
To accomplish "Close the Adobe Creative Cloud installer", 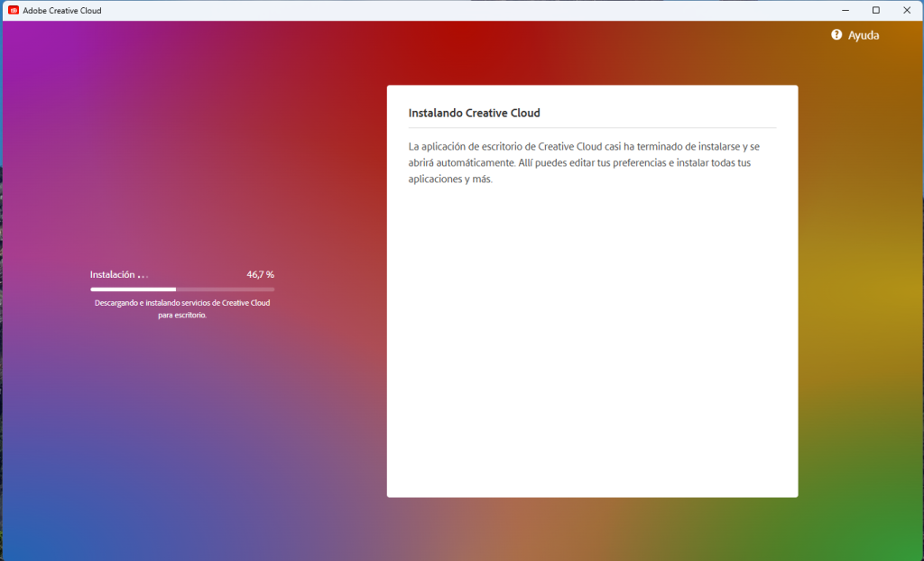I will [x=906, y=10].
